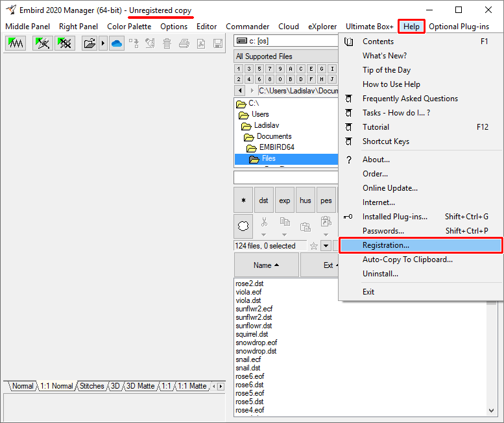504x423 pixels.
Task: Filter files by hus format
Action: pos(306,200)
